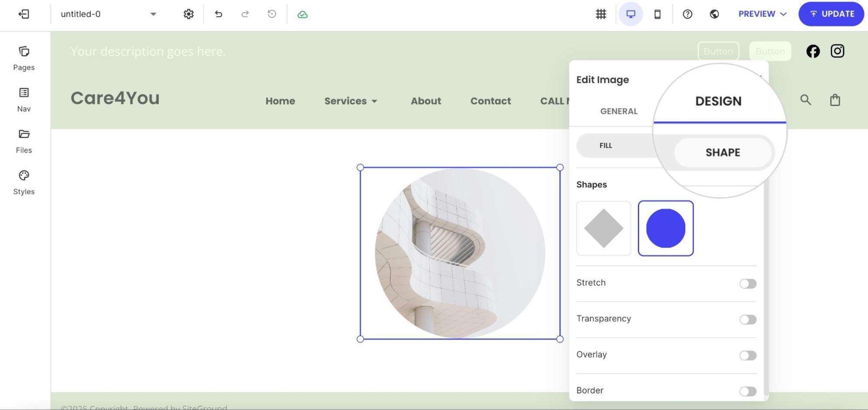Toggle the grid overlay icon
This screenshot has height=410, width=868.
pos(601,14)
